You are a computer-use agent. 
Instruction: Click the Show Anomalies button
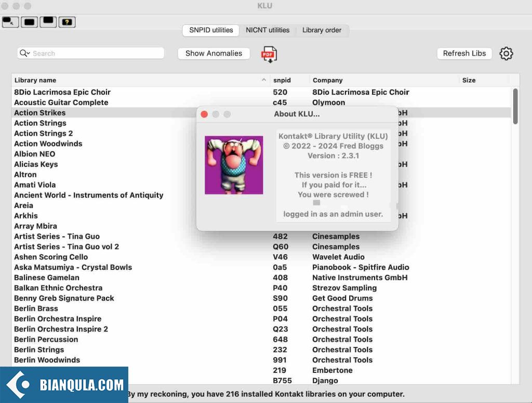coord(214,54)
